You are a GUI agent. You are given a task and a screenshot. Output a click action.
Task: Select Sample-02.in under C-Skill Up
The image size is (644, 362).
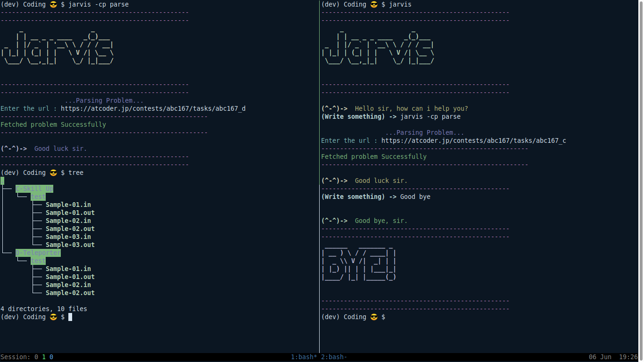click(68, 221)
